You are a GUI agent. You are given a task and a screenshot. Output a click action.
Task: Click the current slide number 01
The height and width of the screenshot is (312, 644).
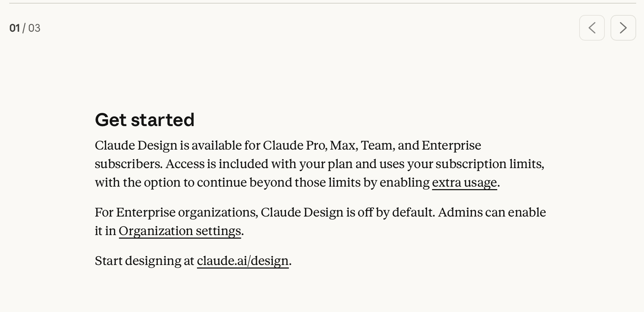15,28
